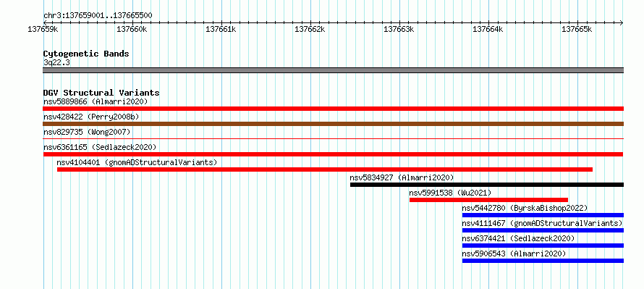Screen dimensions: 644x289
Task: Click the 137663k ruler position
Action: pos(399,29)
